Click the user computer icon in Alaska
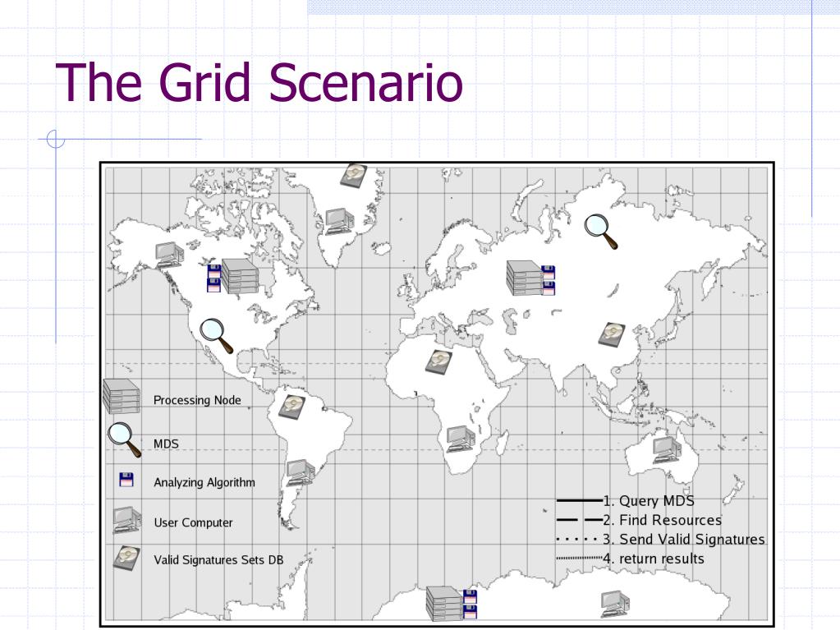The image size is (840, 630). (169, 255)
